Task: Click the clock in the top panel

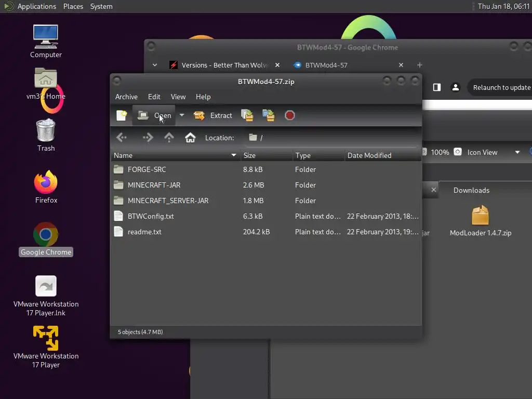Action: click(503, 6)
